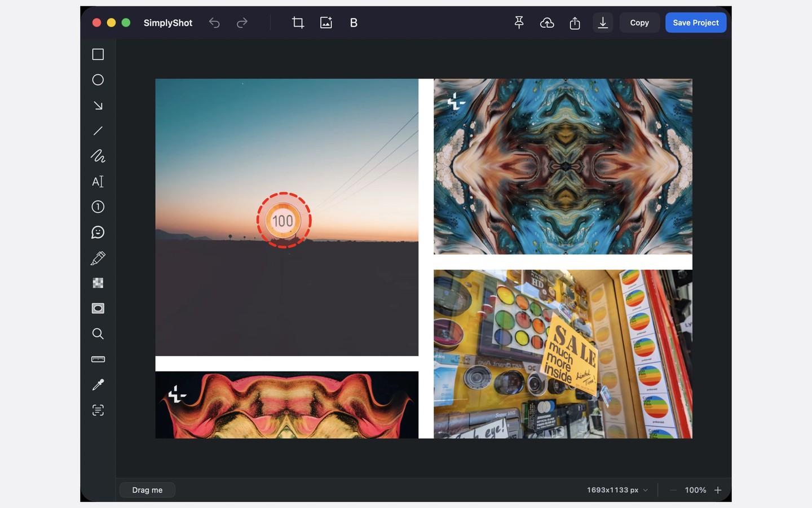Open the emoji sticker tool

click(98, 232)
